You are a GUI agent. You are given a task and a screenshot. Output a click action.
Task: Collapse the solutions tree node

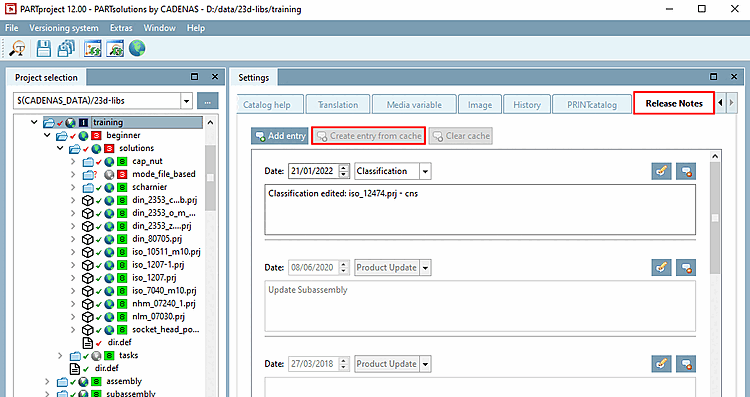[x=60, y=148]
